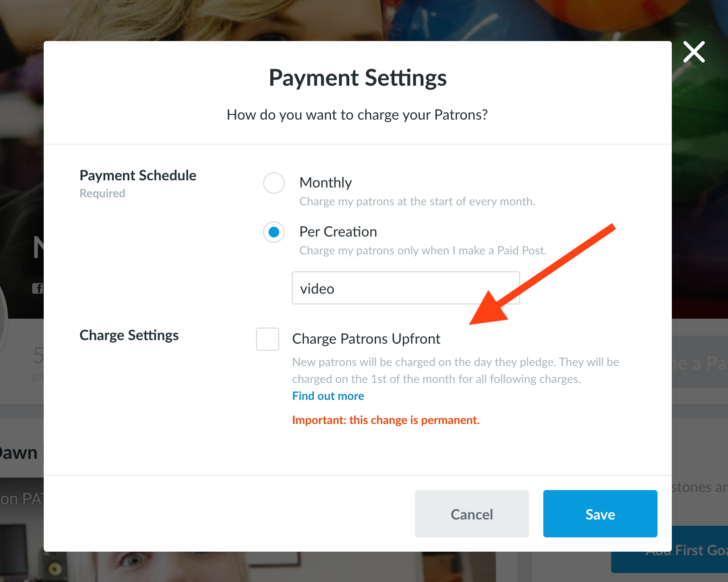Click the "Charge my patrons at the start of every month" description
Image resolution: width=728 pixels, height=582 pixels.
(417, 201)
